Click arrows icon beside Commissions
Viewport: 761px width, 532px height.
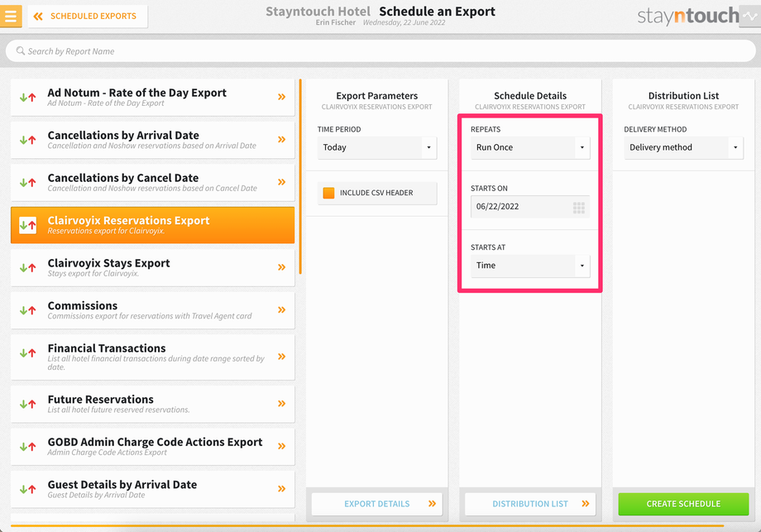tap(27, 310)
